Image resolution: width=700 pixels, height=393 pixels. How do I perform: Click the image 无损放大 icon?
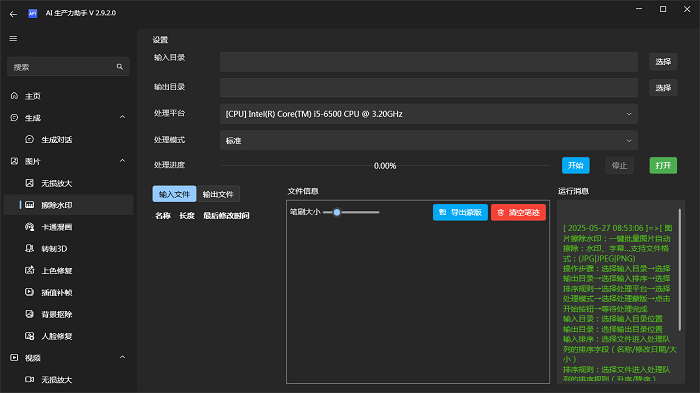click(29, 183)
